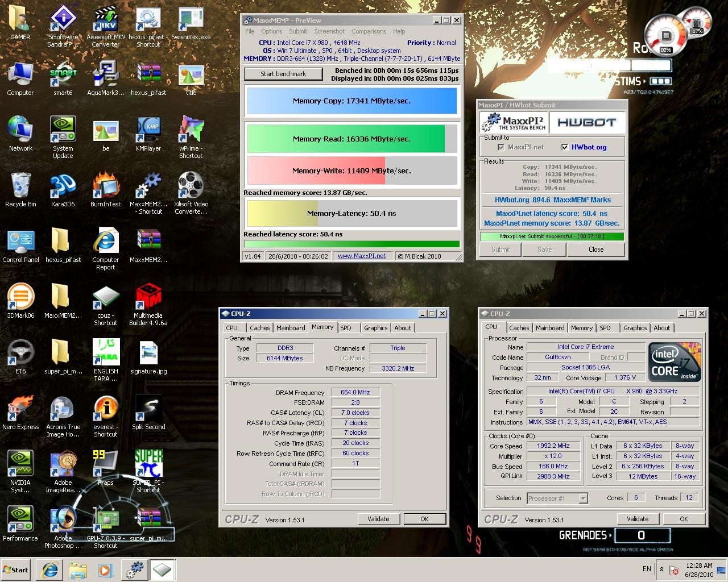728x582 pixels.
Task: Click Start benchmark button
Action: [x=283, y=74]
